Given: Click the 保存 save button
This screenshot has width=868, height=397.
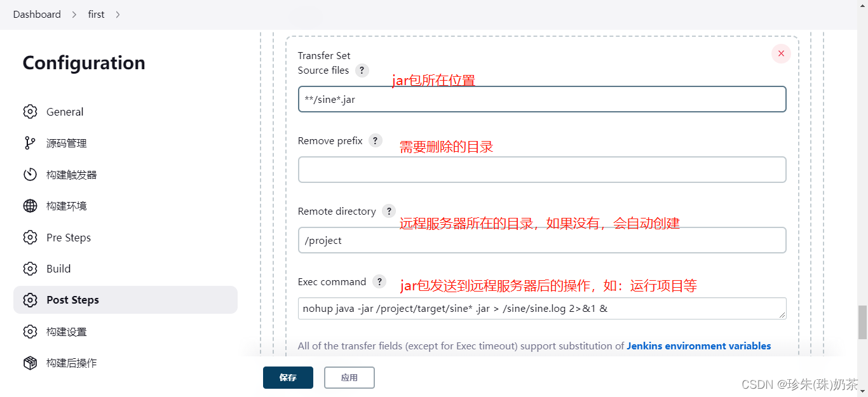Looking at the screenshot, I should pyautogui.click(x=288, y=377).
